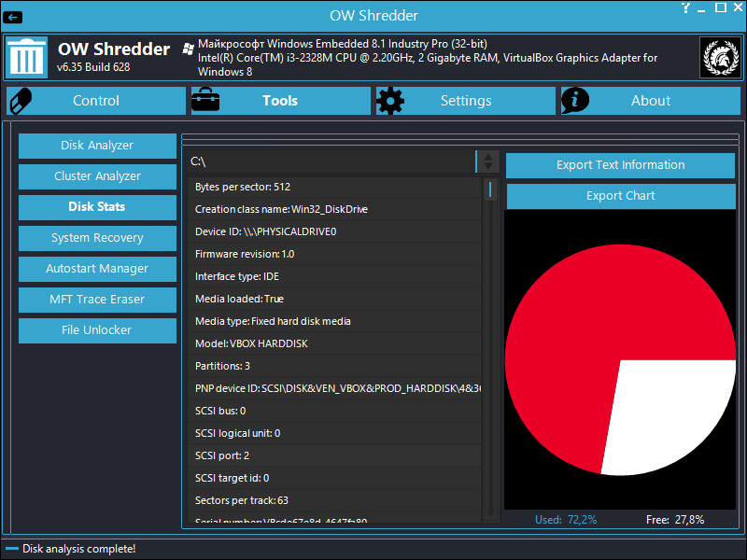Viewport: 747px width, 560px height.
Task: Click the Export Chart button
Action: [620, 196]
